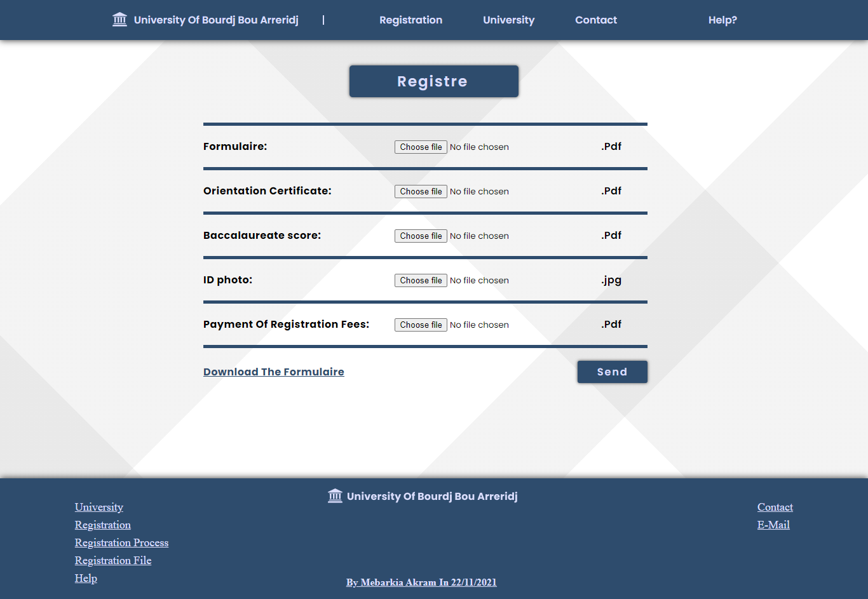868x599 pixels.
Task: Choose file for Formulaire
Action: [x=421, y=147]
